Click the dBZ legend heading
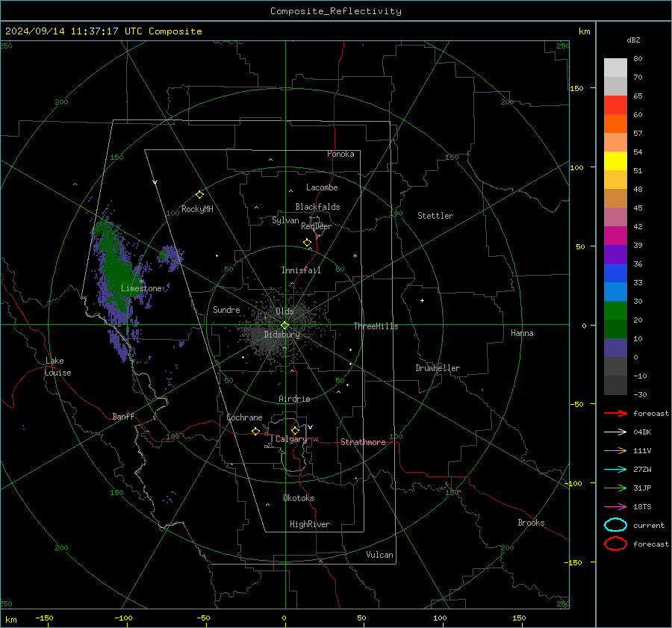Viewport: 672px width, 628px height. 633,40
